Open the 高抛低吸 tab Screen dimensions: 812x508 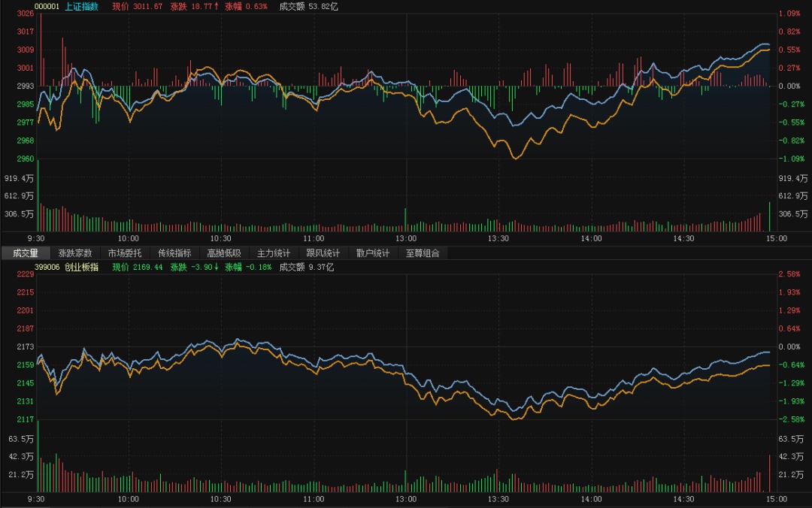[224, 252]
